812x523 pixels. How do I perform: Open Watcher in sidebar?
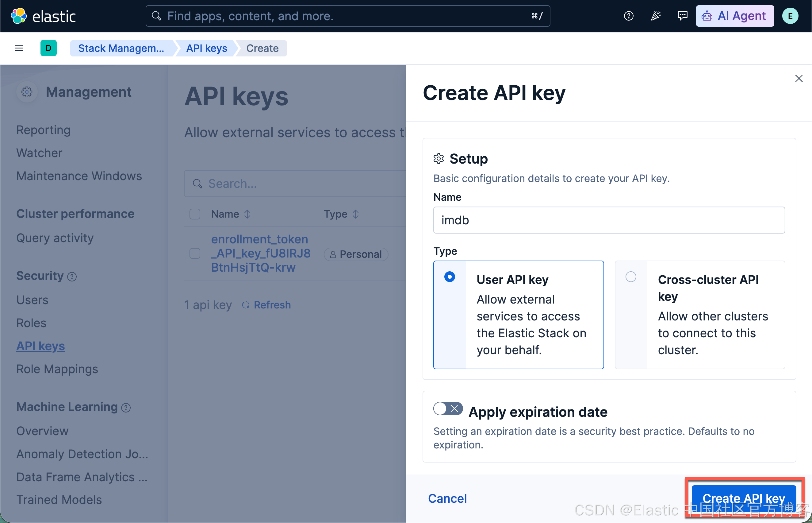click(39, 153)
